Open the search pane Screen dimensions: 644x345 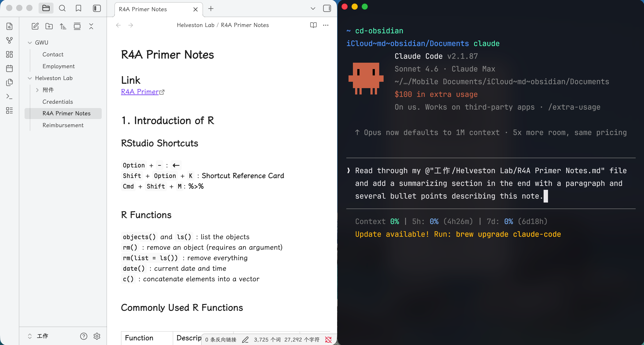62,9
